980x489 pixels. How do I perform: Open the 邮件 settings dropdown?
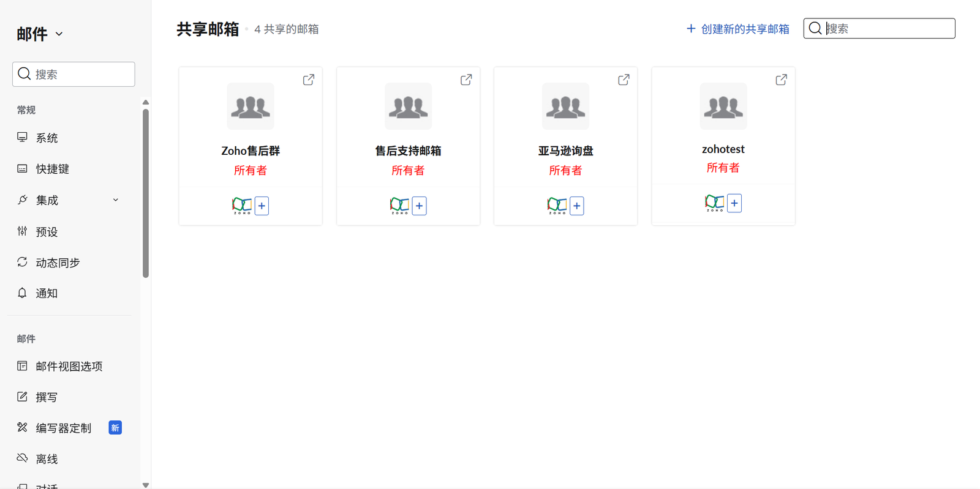40,34
